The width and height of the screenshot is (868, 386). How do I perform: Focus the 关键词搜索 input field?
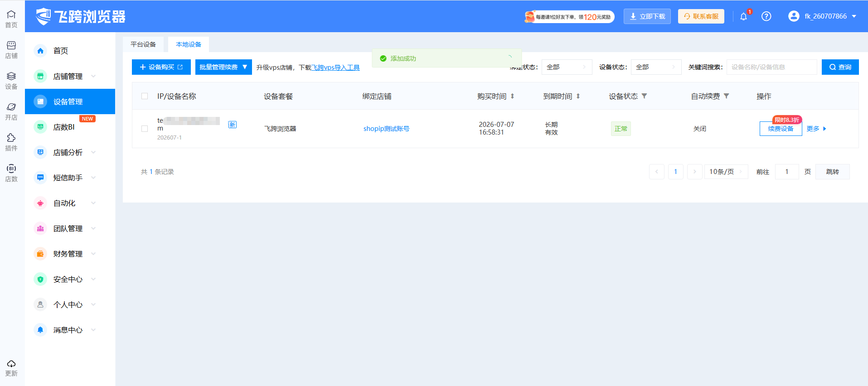[x=771, y=67]
